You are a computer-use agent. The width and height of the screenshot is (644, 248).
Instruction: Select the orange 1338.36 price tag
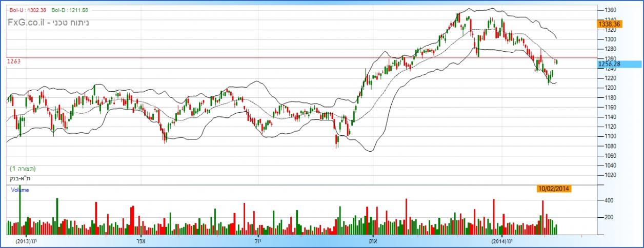[609, 24]
